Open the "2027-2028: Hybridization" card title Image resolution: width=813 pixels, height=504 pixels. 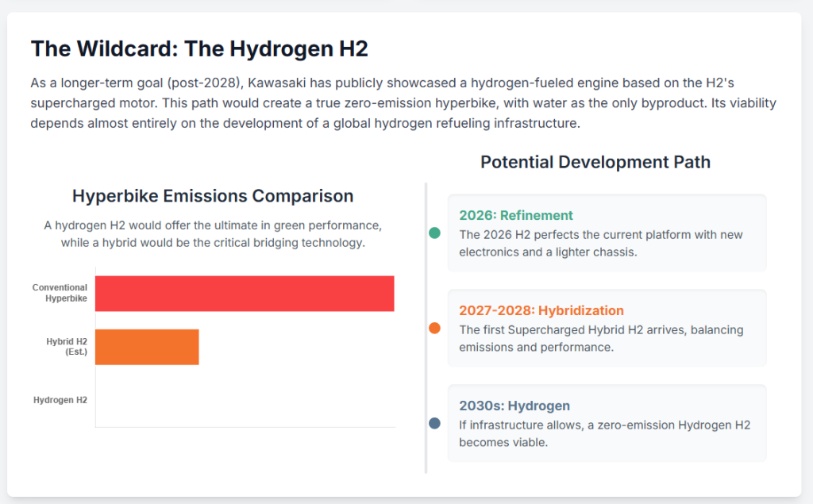(x=541, y=310)
